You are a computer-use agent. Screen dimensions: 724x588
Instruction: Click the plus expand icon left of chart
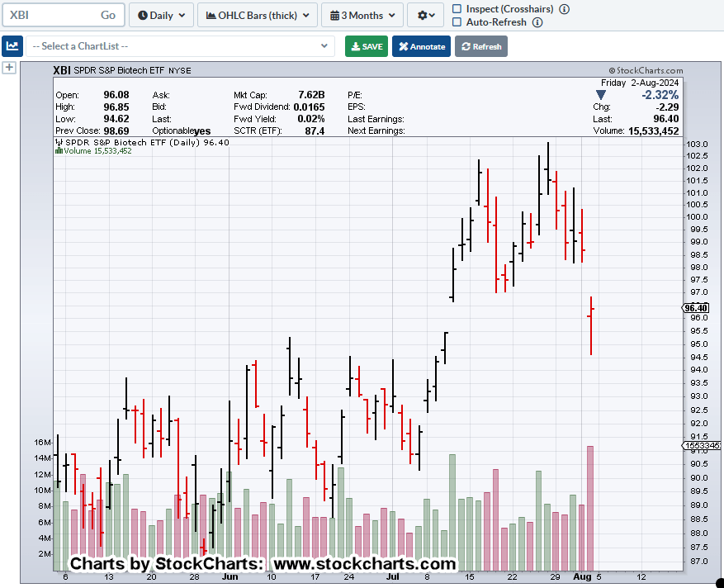click(9, 68)
